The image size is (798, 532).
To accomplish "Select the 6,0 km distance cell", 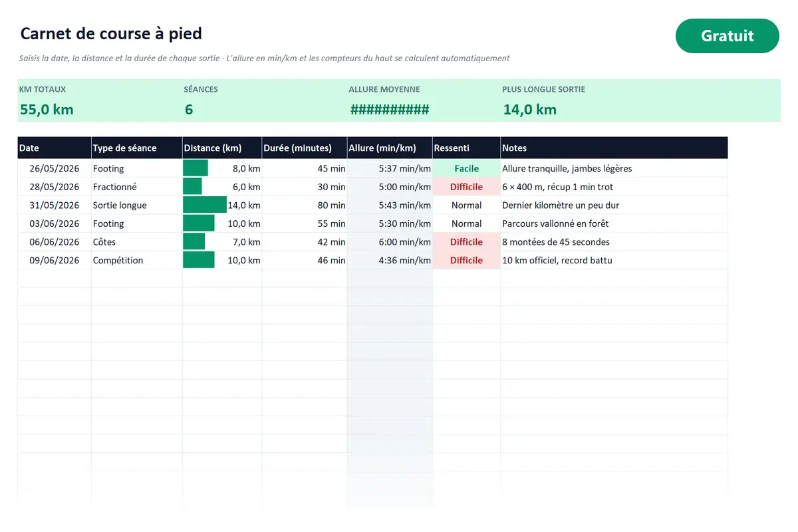I will [222, 187].
